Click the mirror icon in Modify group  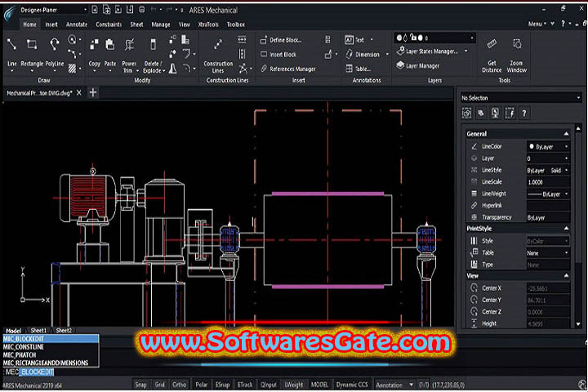click(172, 69)
